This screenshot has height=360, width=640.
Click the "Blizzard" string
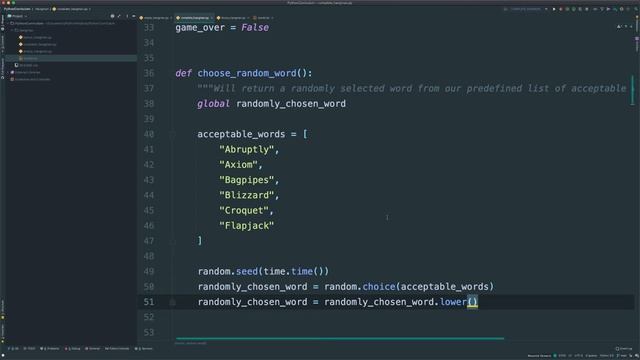[x=247, y=196]
